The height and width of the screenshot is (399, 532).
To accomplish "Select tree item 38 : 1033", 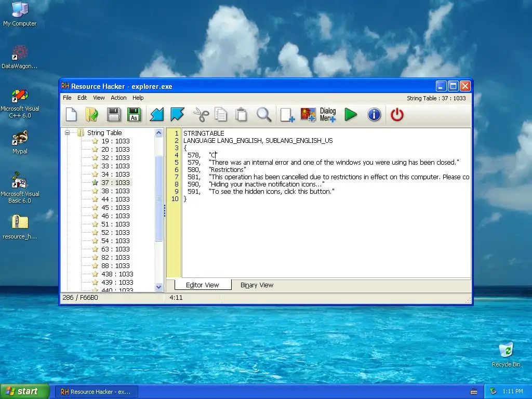I will pyautogui.click(x=115, y=191).
